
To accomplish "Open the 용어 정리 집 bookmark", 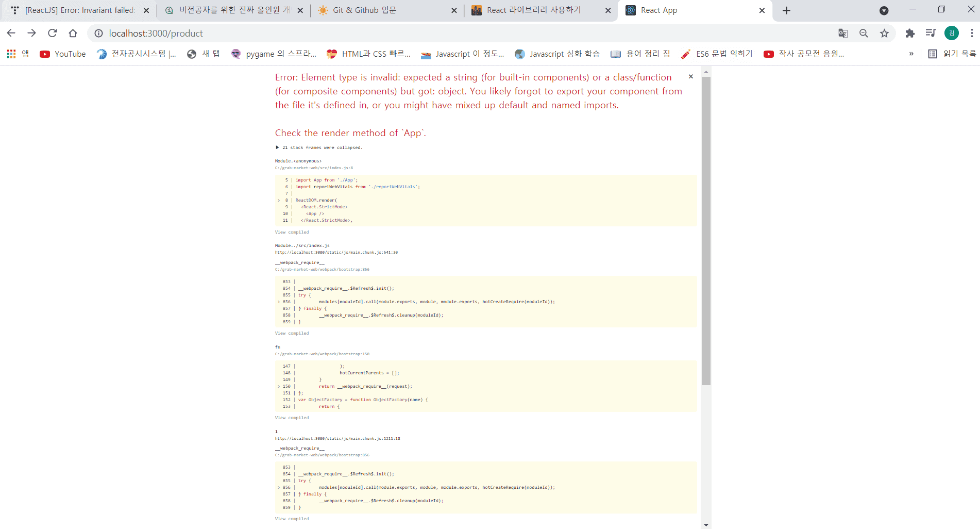I will point(640,54).
